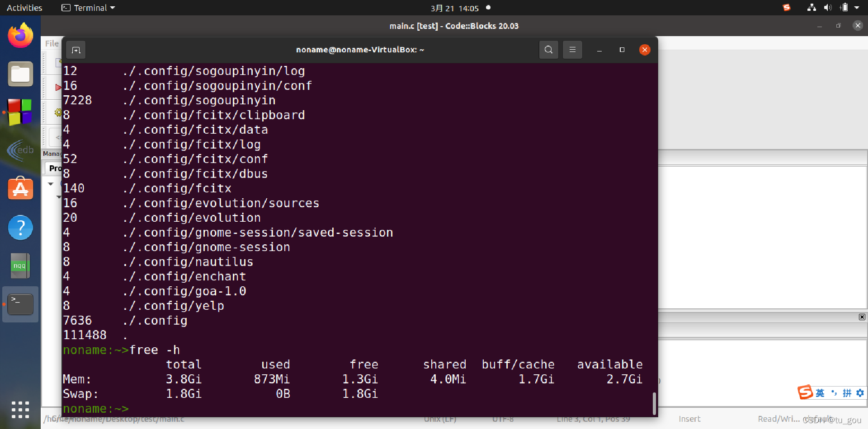This screenshot has width=868, height=429.
Task: Open Ubuntu Software from the dock
Action: pyautogui.click(x=20, y=189)
